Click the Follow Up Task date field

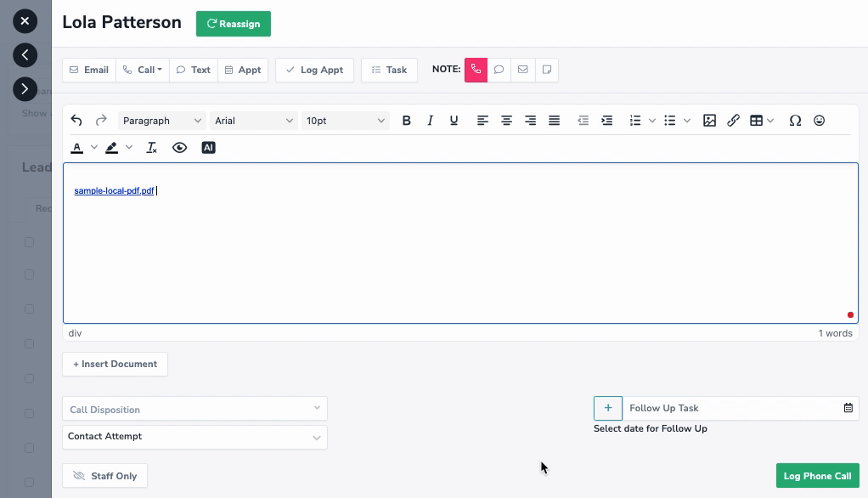tap(733, 408)
